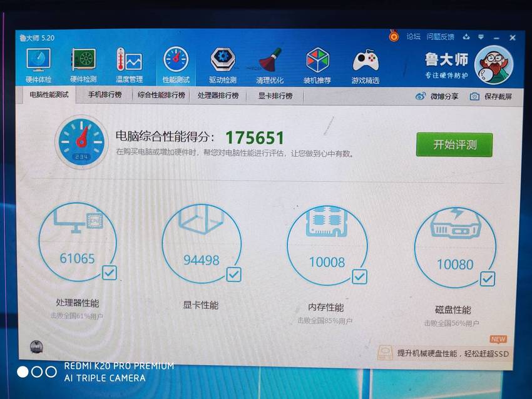Switch to 显卡排行榜 tab
This screenshot has height=399, width=532.
click(x=275, y=96)
